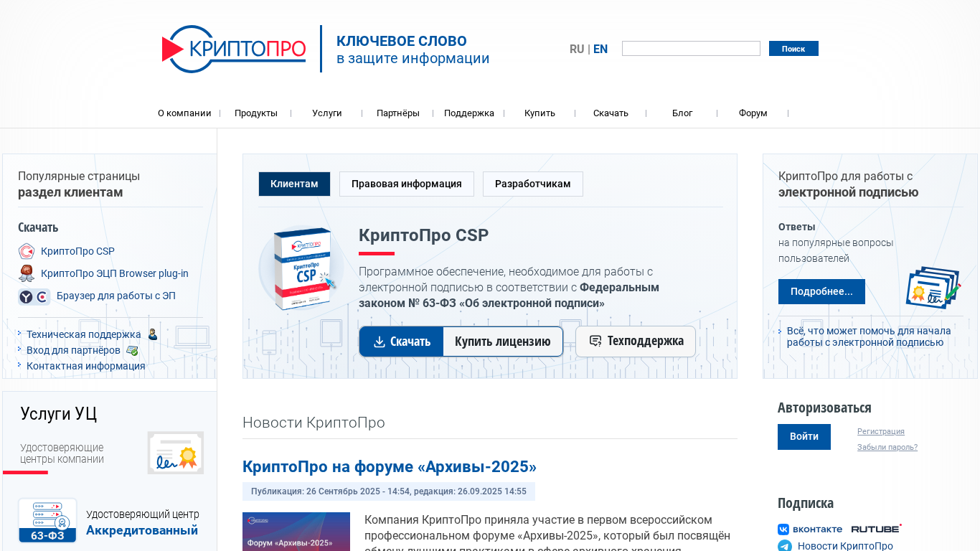The width and height of the screenshot is (980, 551).
Task: Click the Купить лицензию button
Action: pyautogui.click(x=503, y=342)
